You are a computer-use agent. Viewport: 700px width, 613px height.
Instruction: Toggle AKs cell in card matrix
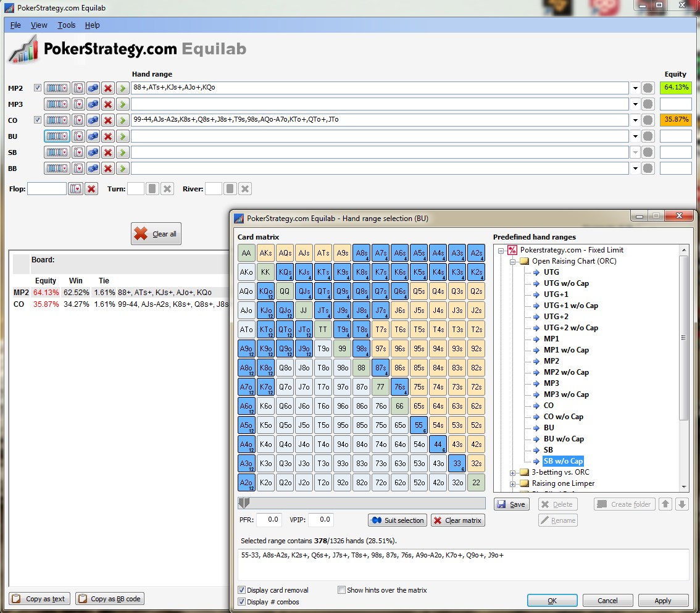[265, 252]
